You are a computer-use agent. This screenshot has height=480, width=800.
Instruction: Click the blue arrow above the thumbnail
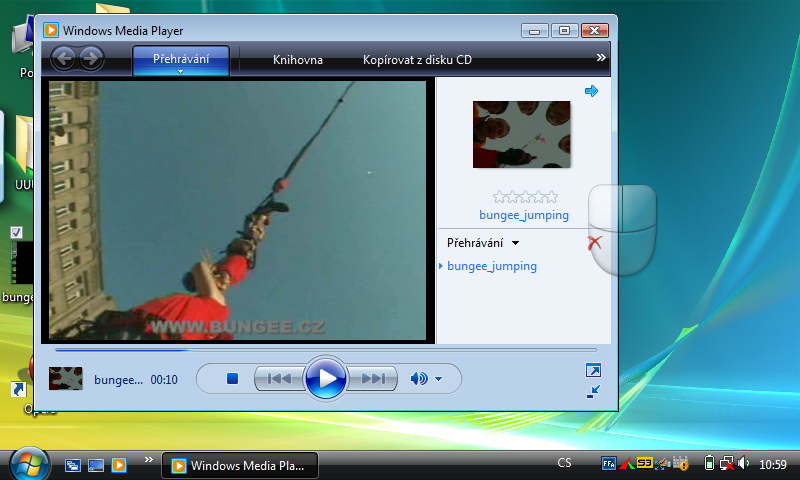tap(591, 91)
